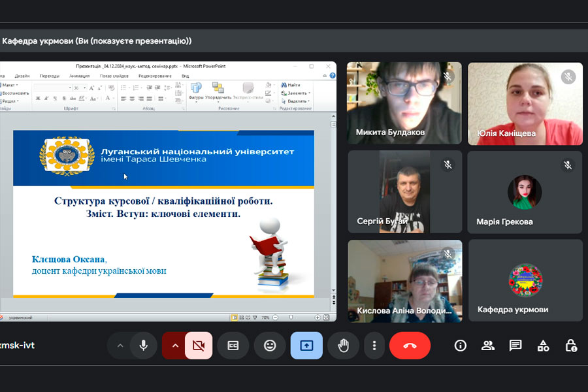Open the font size 36 dropdown

[85, 88]
